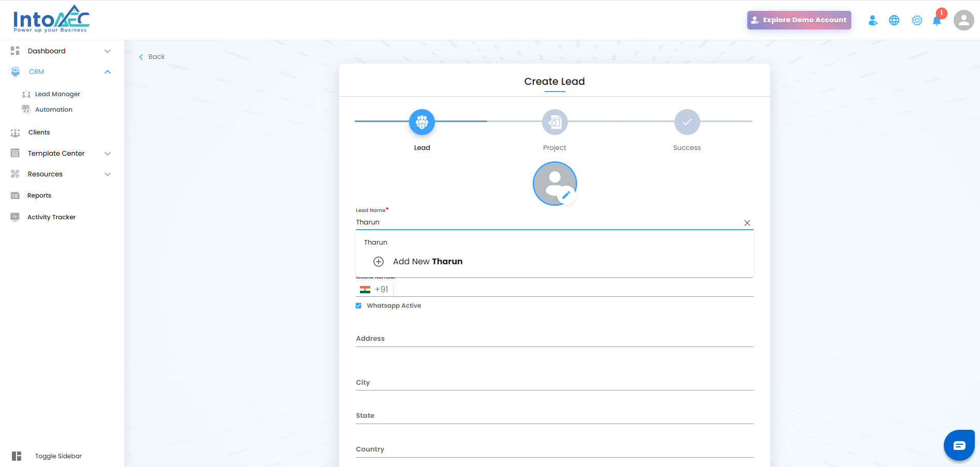Expand the Dashboard menu chevron
The image size is (980, 467).
coord(108,51)
